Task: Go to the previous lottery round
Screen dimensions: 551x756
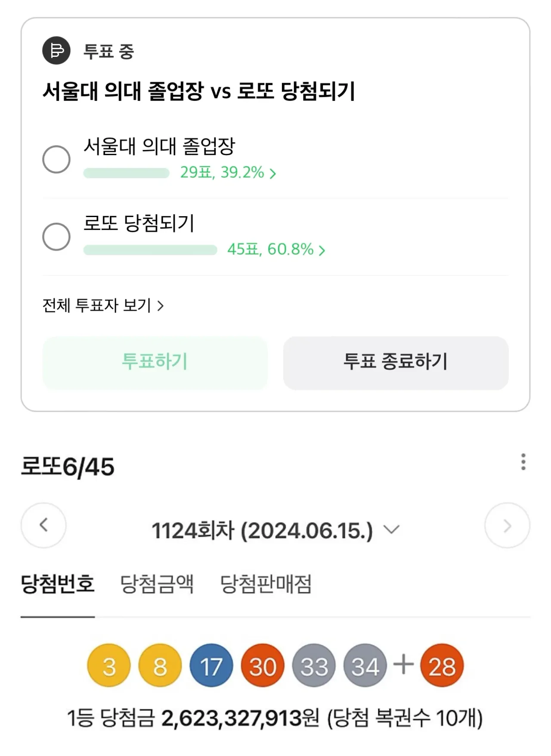Action: tap(43, 525)
